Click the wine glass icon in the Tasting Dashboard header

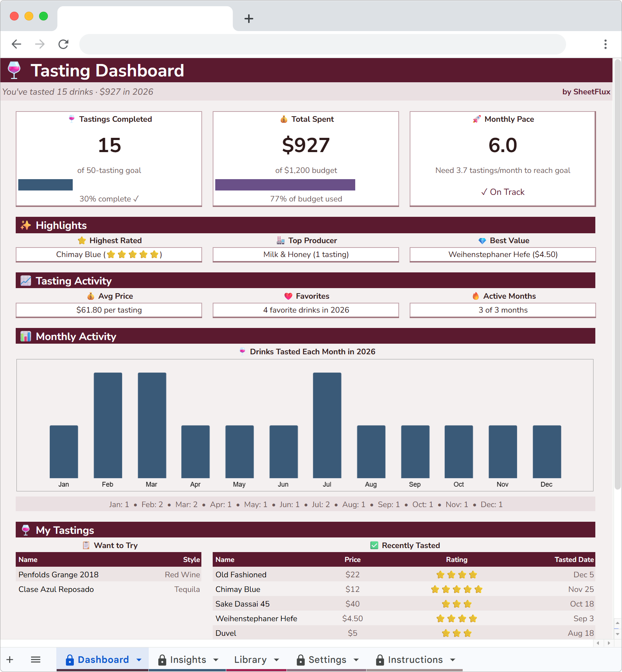pos(14,70)
